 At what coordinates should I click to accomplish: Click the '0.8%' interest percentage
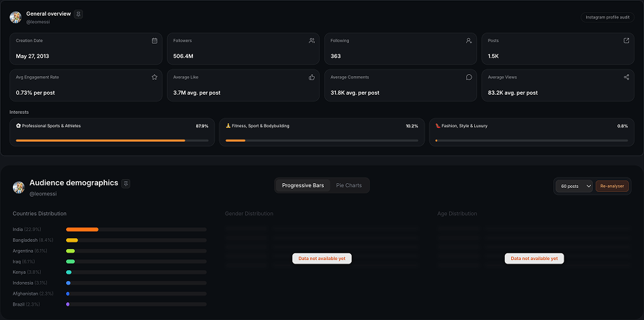tap(623, 126)
